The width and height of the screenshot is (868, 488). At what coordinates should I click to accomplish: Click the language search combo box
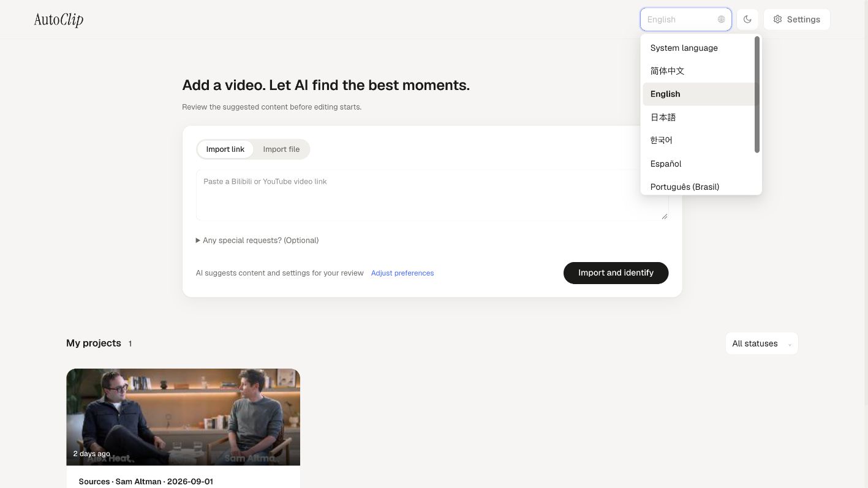coord(685,20)
